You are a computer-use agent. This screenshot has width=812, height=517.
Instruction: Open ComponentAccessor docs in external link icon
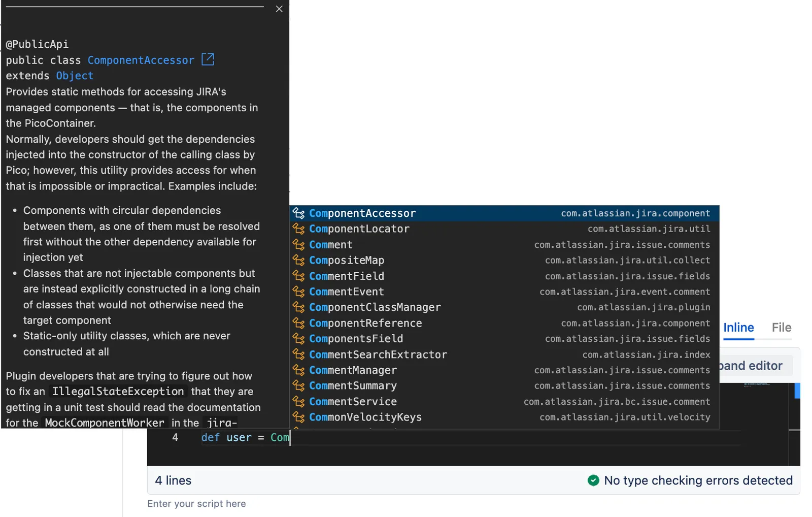tap(208, 59)
